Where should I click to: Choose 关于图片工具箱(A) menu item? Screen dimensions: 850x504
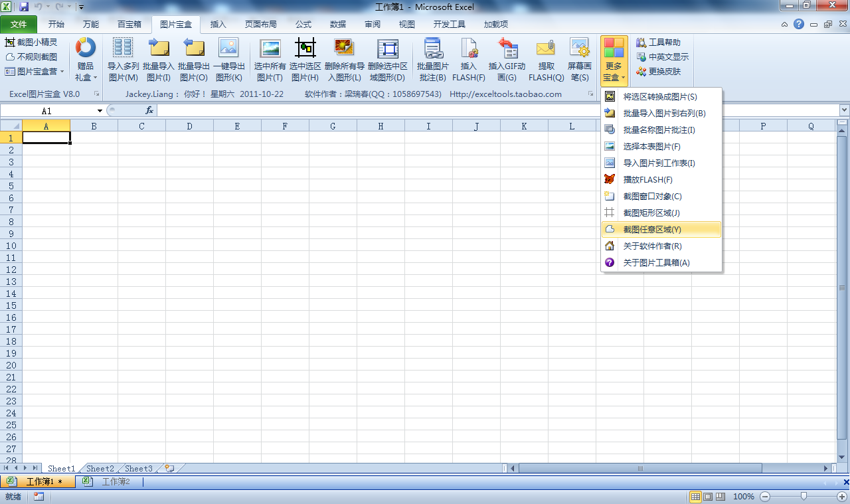[x=661, y=263]
